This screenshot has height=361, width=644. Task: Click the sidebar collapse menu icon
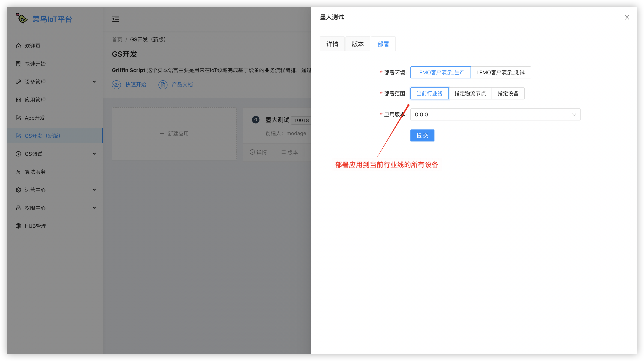click(x=115, y=19)
